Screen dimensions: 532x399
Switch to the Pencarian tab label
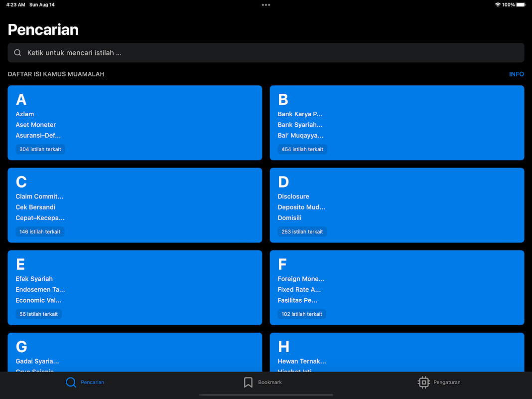[92, 382]
